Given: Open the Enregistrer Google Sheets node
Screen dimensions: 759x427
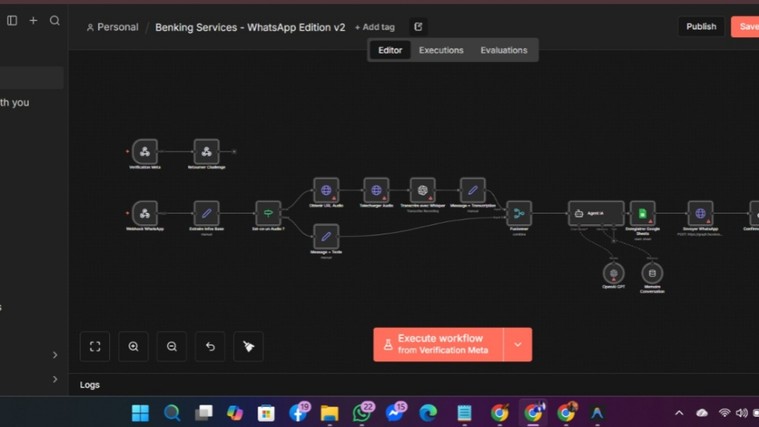Looking at the screenshot, I should (x=642, y=213).
